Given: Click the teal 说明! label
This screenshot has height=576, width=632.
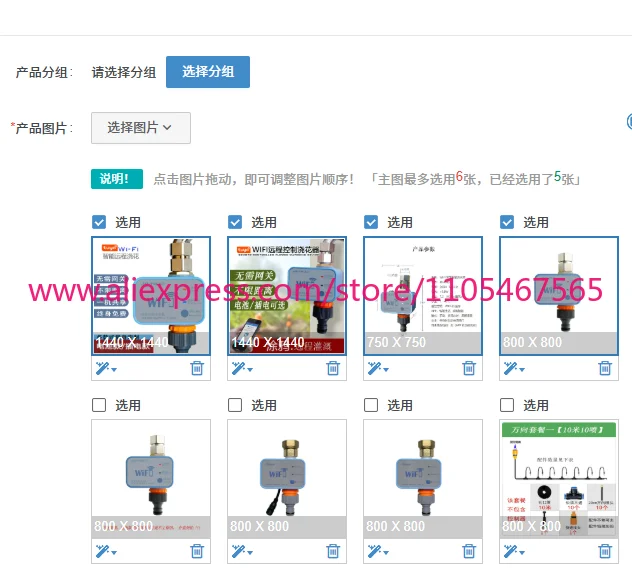Looking at the screenshot, I should [x=117, y=179].
